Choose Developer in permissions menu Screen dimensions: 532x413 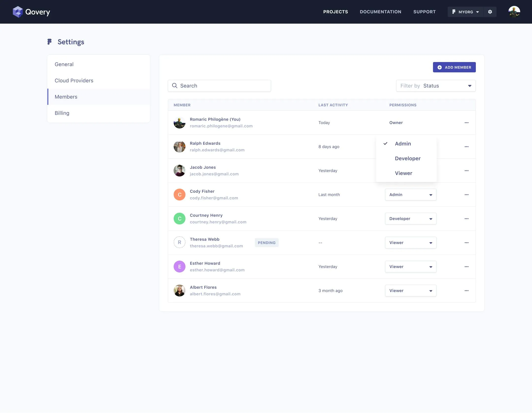click(x=408, y=159)
